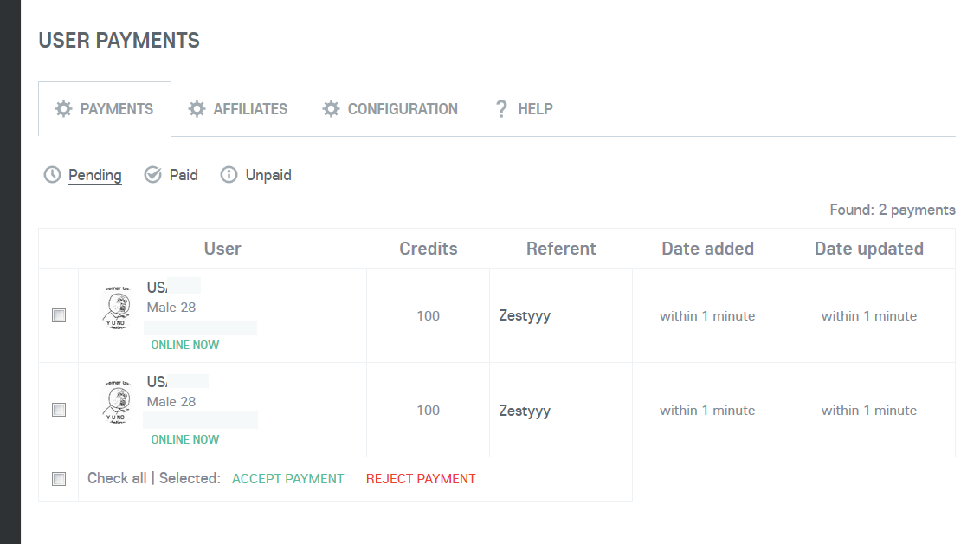Click Zestyyy referent in first row
The width and height of the screenshot is (980, 544).
tap(525, 316)
